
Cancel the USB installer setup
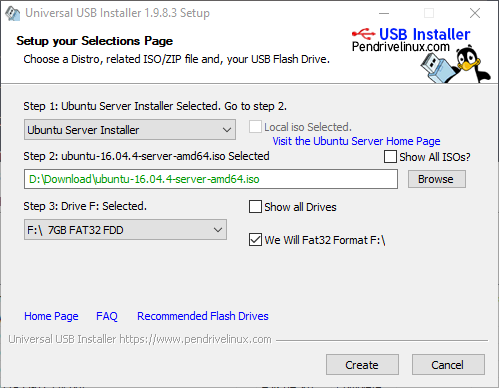[448, 365]
